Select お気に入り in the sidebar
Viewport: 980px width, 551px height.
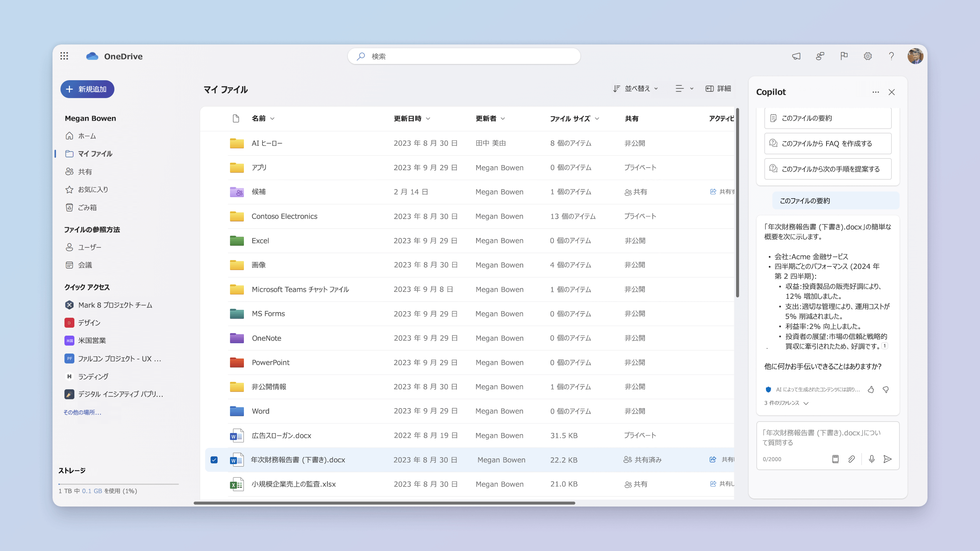point(92,189)
